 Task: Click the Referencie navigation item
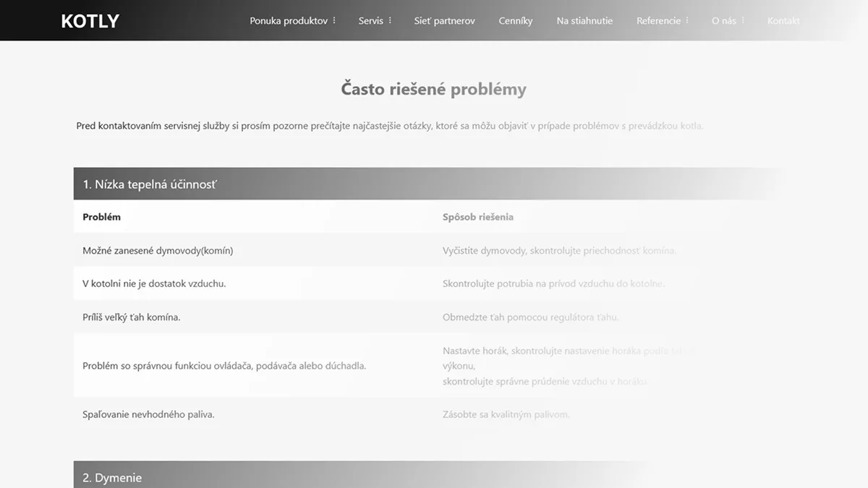(658, 21)
